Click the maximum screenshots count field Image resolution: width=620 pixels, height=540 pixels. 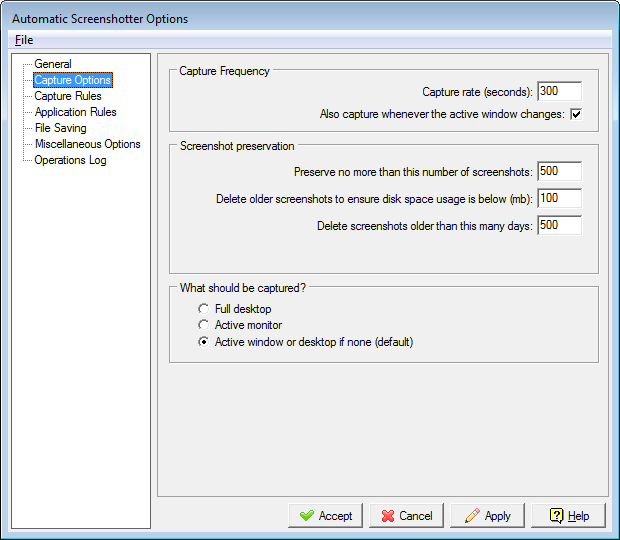click(559, 172)
